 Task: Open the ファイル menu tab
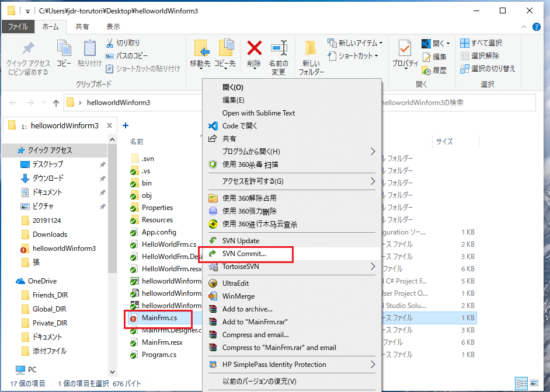click(x=18, y=27)
